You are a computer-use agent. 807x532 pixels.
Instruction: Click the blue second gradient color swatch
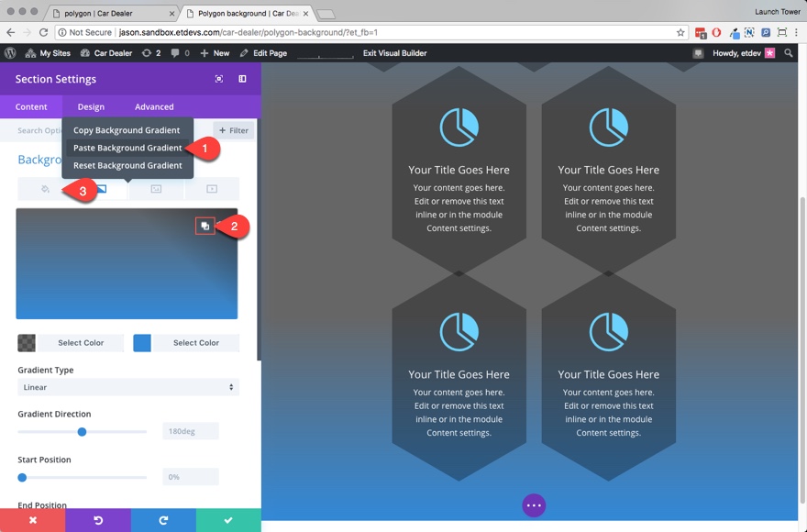click(142, 342)
